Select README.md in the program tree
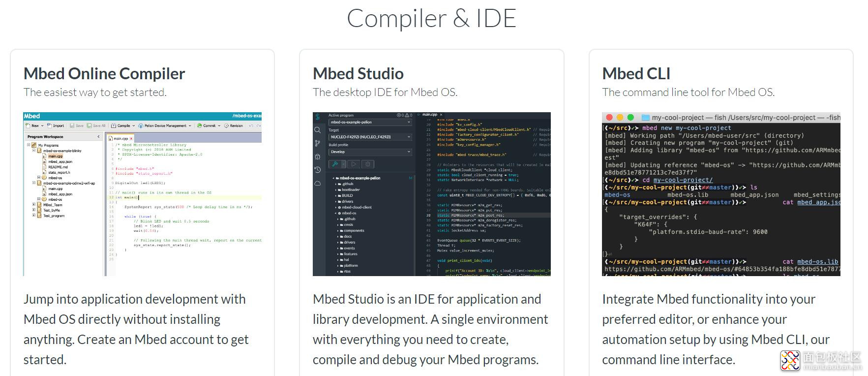The width and height of the screenshot is (868, 376). click(58, 167)
